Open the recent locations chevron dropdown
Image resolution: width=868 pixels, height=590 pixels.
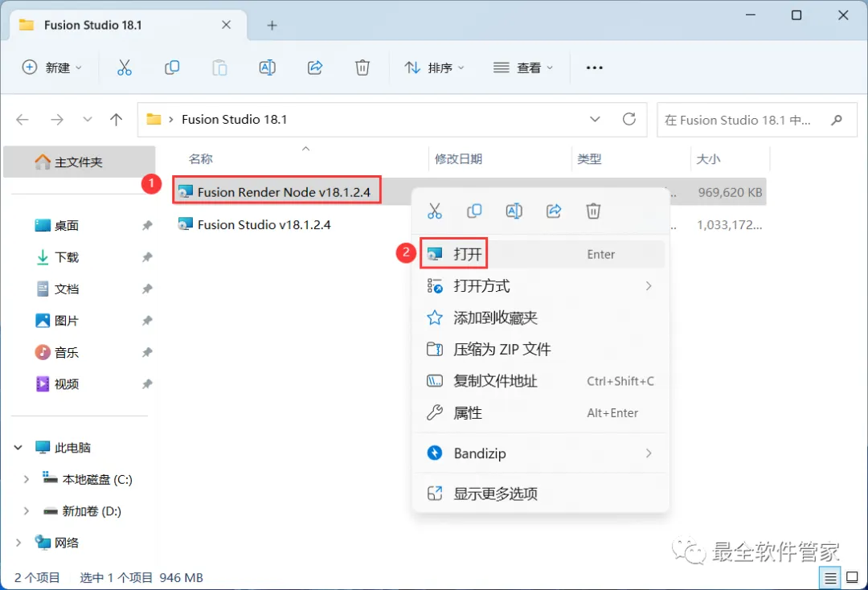(x=87, y=120)
